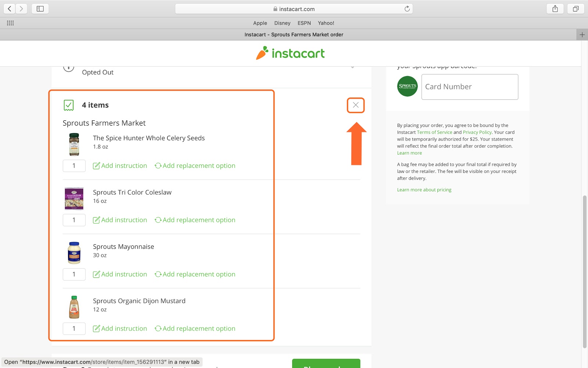Click the Card Number field
Image resolution: width=588 pixels, height=368 pixels.
point(470,87)
